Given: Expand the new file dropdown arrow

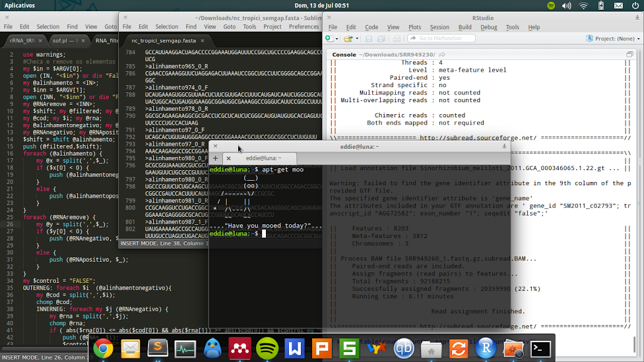Looking at the screenshot, I should click(338, 39).
